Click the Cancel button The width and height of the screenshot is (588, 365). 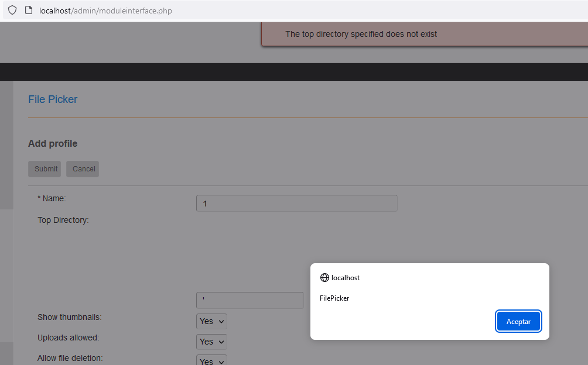pos(82,168)
